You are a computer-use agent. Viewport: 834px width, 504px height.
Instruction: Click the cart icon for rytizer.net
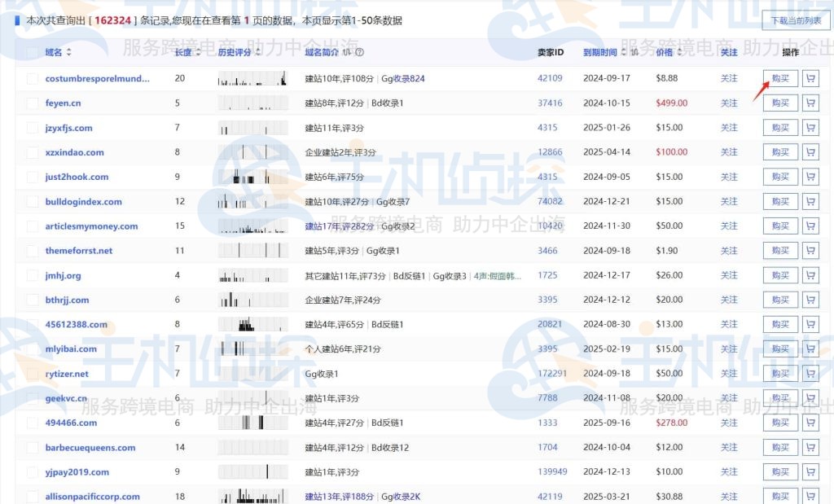[810, 373]
